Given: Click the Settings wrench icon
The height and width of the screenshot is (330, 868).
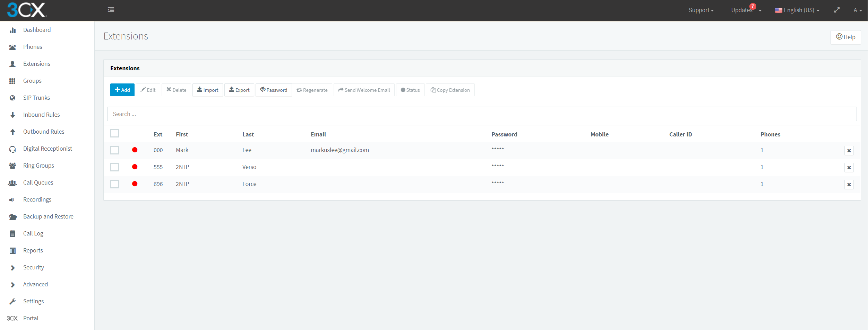Looking at the screenshot, I should (12, 302).
